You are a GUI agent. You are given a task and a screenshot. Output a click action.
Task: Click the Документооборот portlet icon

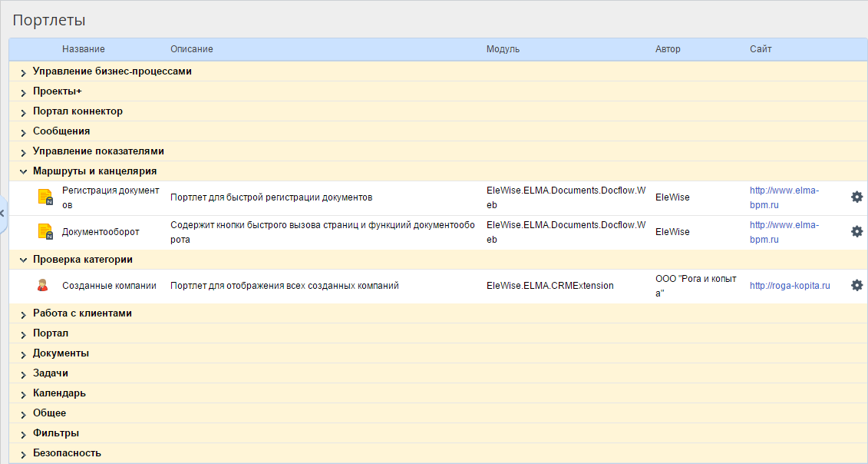pyautogui.click(x=45, y=232)
